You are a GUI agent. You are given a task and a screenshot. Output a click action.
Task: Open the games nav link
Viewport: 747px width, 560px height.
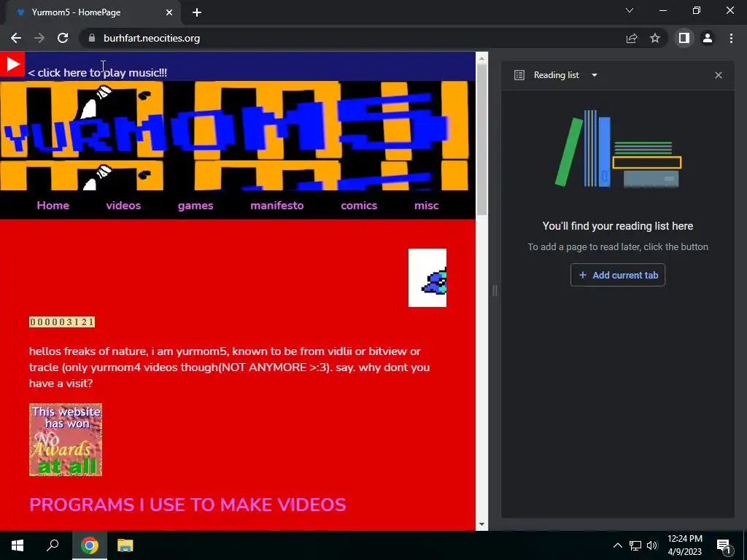click(196, 205)
